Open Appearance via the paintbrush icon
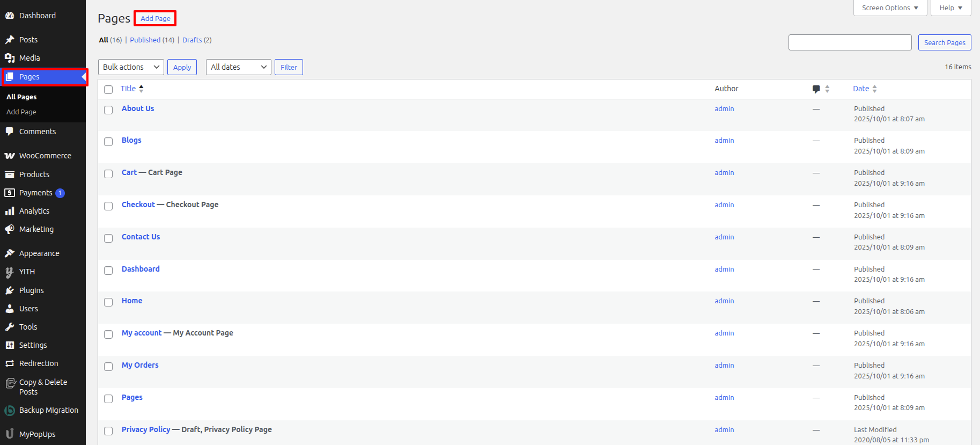 10,253
